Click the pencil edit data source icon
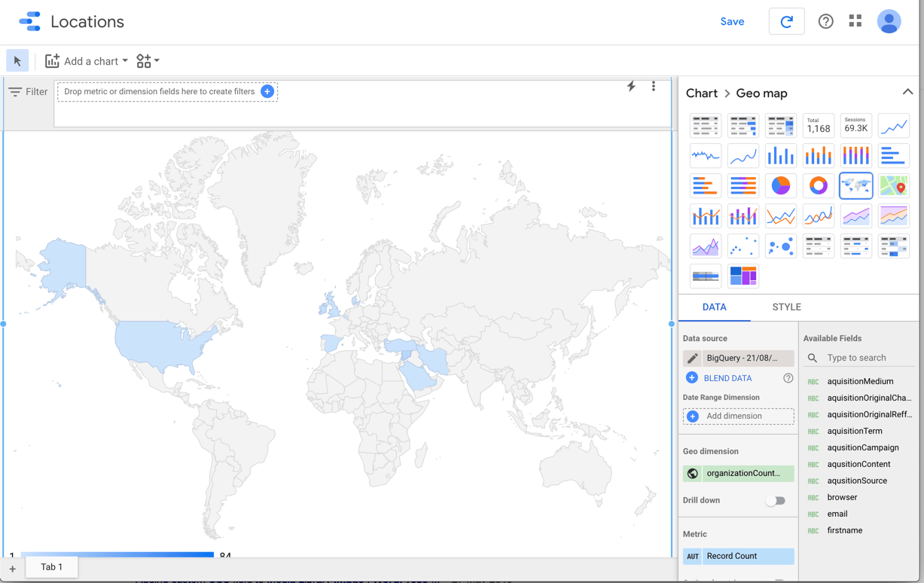The image size is (924, 583). pyautogui.click(x=692, y=358)
